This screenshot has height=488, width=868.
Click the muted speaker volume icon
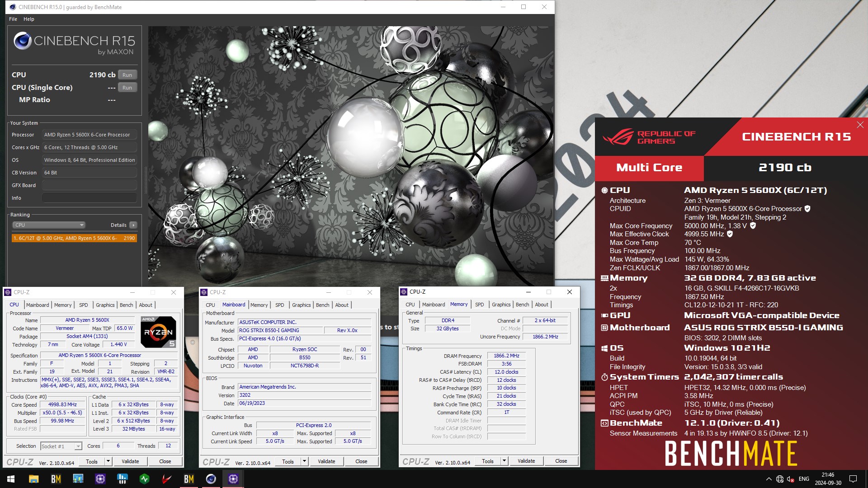(x=791, y=479)
